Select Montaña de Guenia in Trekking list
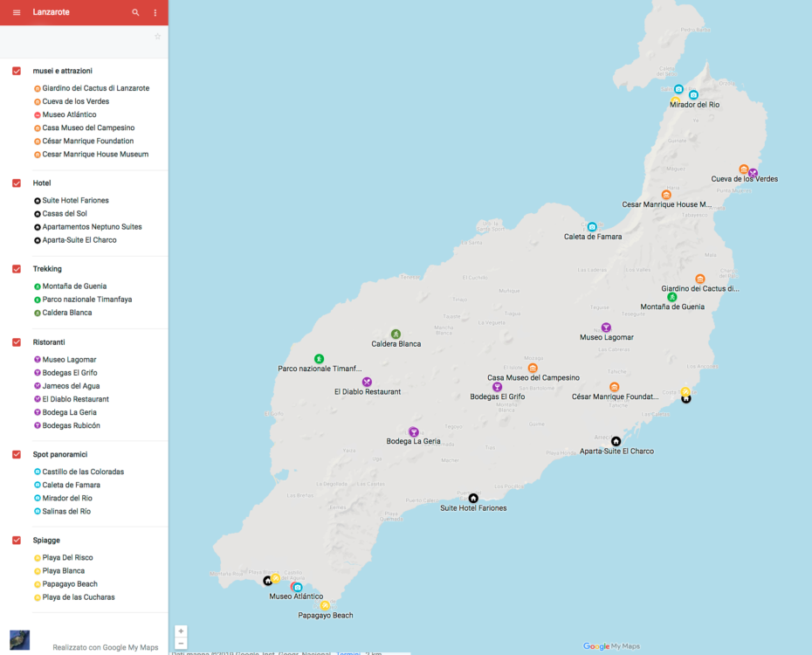The image size is (812, 655). (74, 286)
